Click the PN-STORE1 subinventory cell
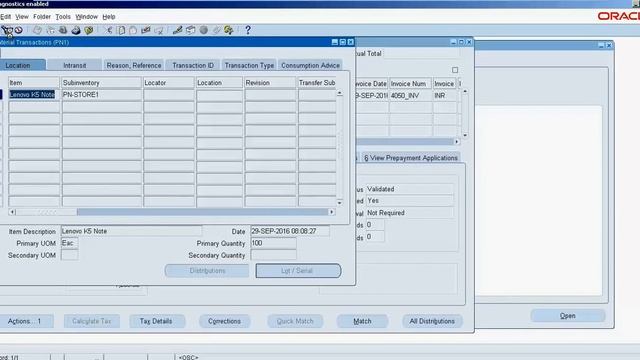Screen dimensions: 640x360 101,95
